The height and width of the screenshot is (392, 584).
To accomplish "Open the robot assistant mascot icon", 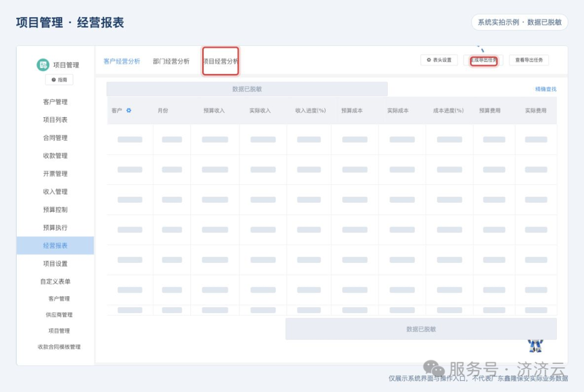I will pyautogui.click(x=535, y=346).
